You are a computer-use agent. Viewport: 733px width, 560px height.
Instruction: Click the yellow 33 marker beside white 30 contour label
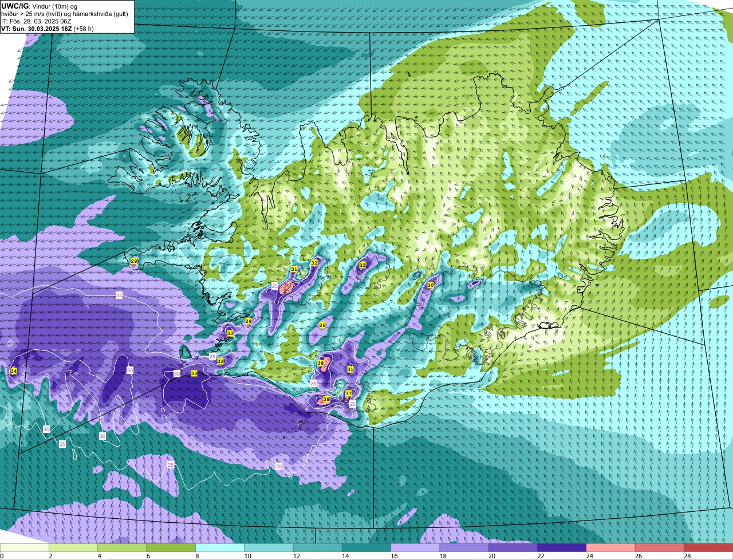194,373
